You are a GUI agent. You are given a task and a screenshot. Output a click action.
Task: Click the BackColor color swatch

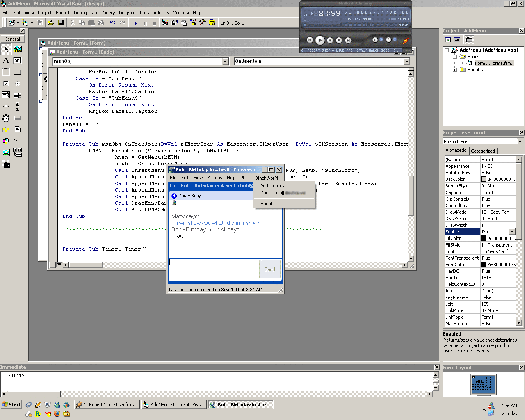tap(484, 179)
